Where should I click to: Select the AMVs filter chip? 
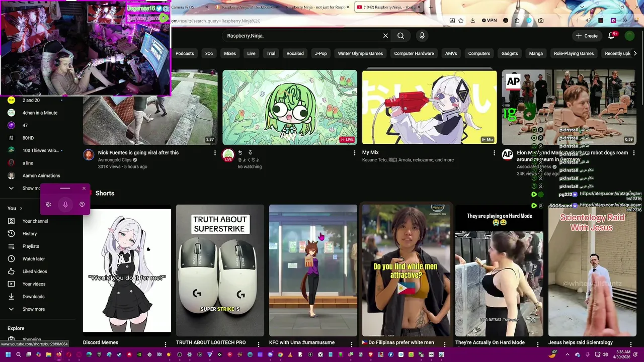[x=451, y=53]
